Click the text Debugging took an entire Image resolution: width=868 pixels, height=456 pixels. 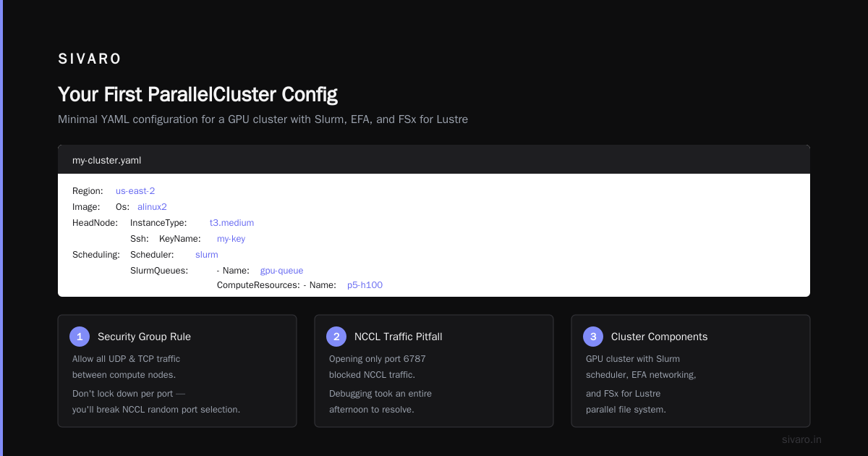(380, 394)
